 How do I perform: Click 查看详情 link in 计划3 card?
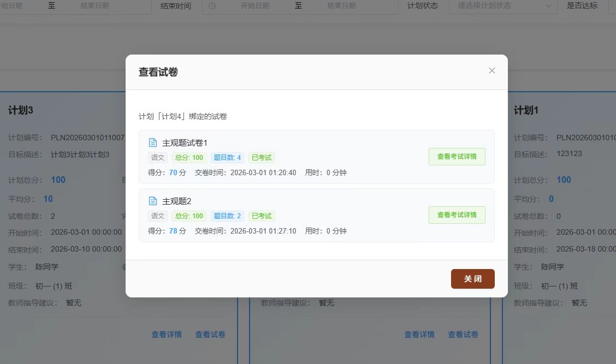click(x=167, y=335)
